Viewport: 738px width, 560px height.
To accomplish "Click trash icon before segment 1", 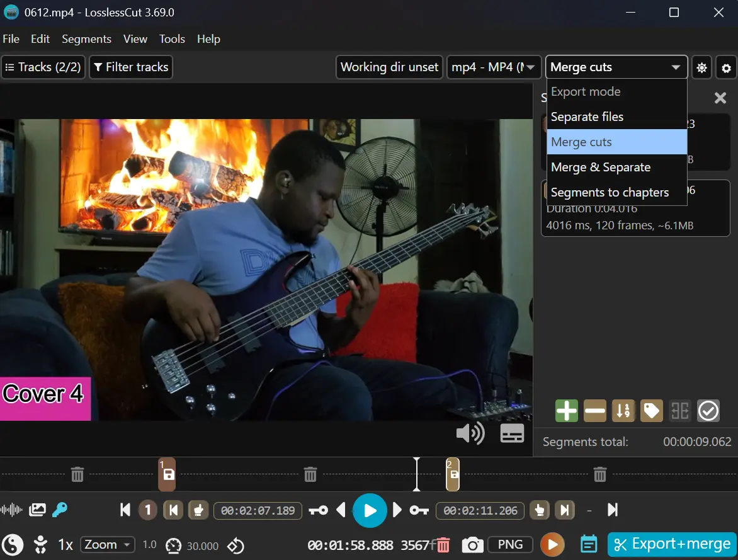I will pyautogui.click(x=77, y=474).
